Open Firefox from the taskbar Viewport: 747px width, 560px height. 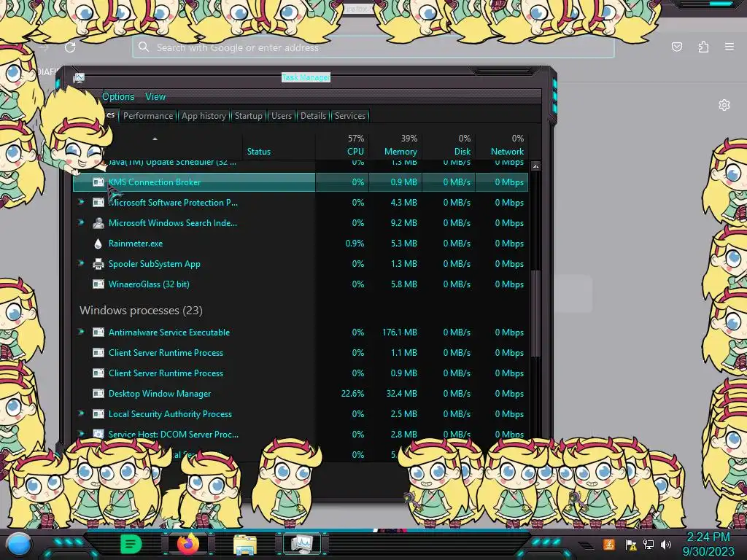(x=188, y=544)
